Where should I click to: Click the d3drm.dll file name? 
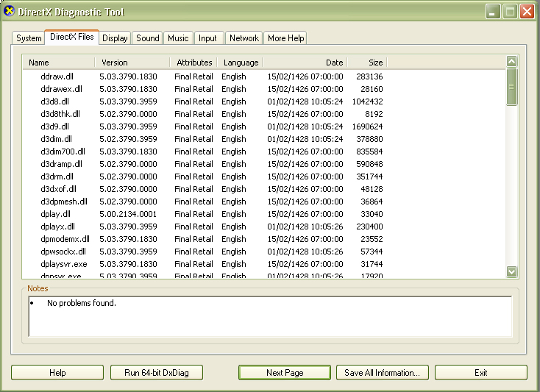(57, 177)
